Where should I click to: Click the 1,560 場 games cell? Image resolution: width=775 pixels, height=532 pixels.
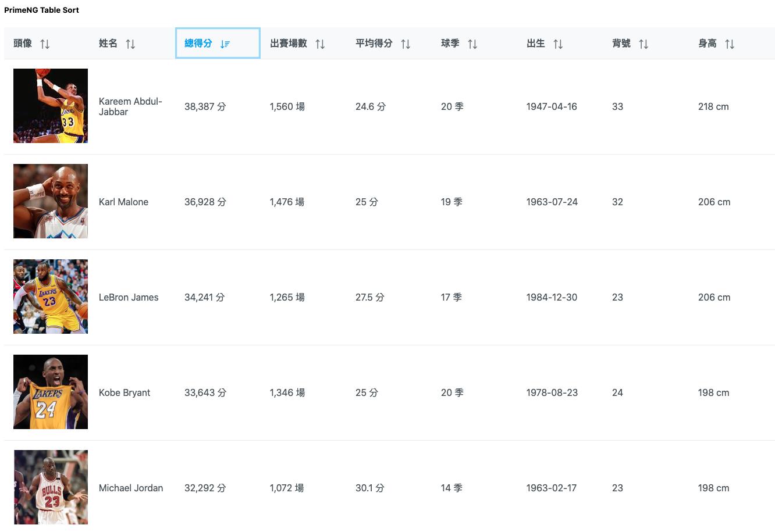pos(287,107)
